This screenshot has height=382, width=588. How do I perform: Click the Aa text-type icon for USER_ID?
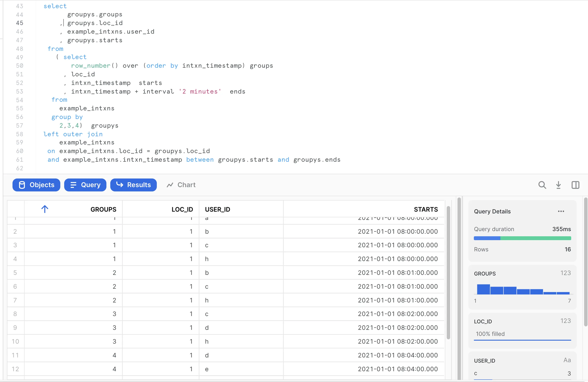[x=567, y=360]
